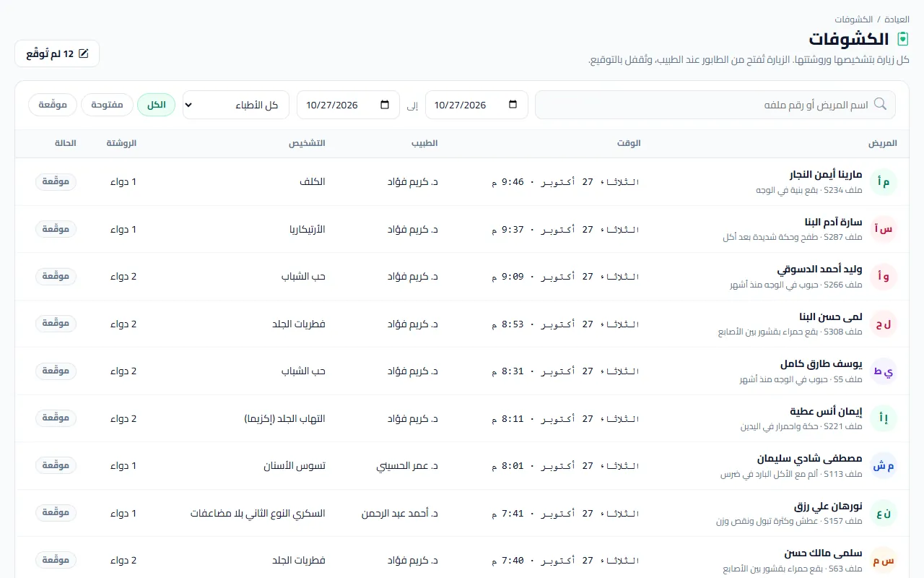Click the الحالة column header
924x578 pixels.
pyautogui.click(x=66, y=143)
